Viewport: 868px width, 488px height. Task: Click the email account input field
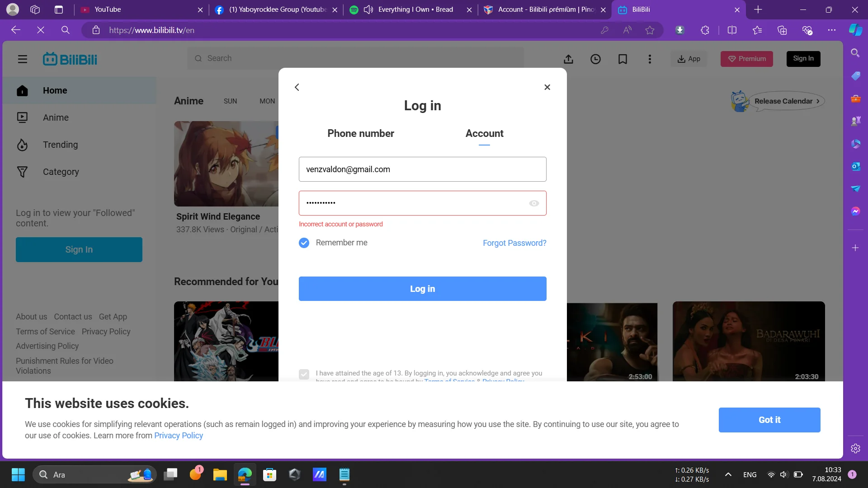tap(422, 169)
